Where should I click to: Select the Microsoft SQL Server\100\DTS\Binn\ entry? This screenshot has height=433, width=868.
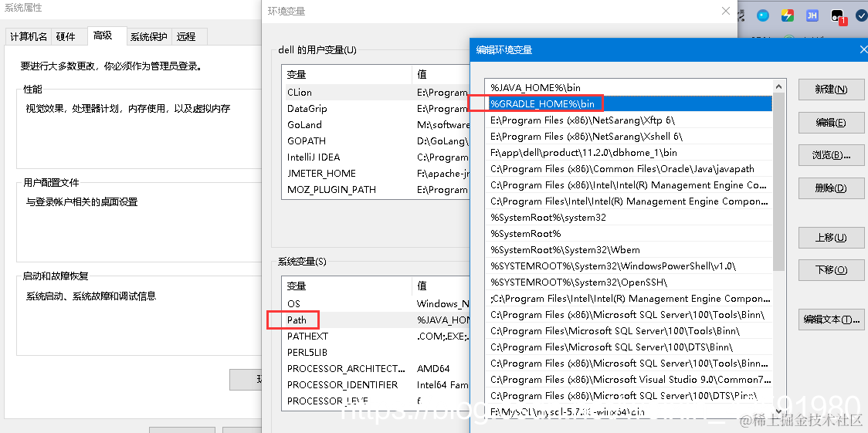(x=629, y=347)
